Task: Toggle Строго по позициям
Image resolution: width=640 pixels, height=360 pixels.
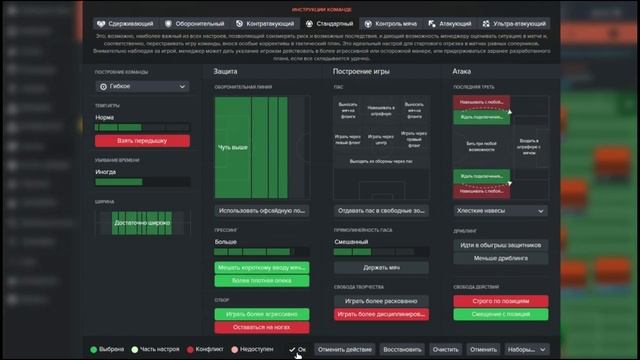Action: pyautogui.click(x=501, y=301)
